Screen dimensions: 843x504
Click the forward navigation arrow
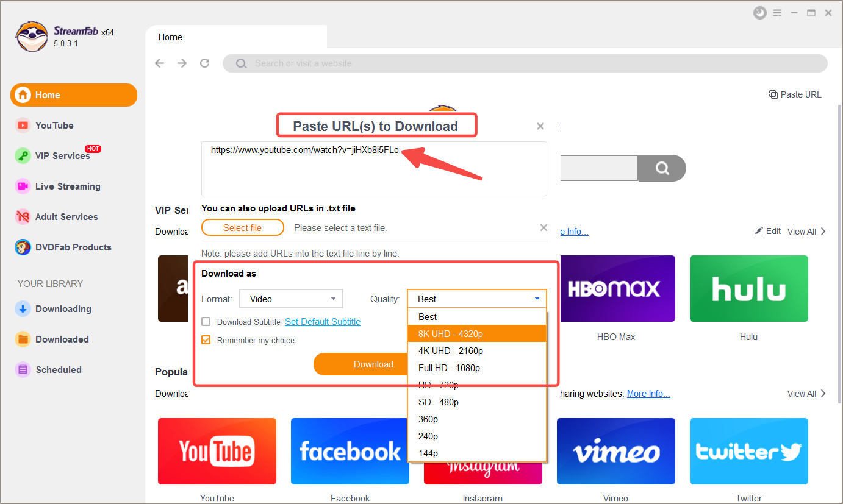tap(182, 63)
